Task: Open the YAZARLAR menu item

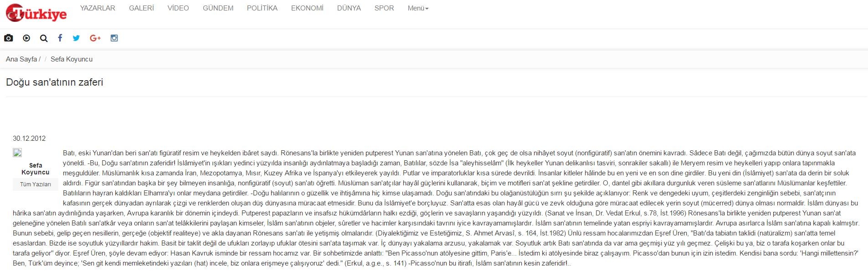Action: [98, 8]
